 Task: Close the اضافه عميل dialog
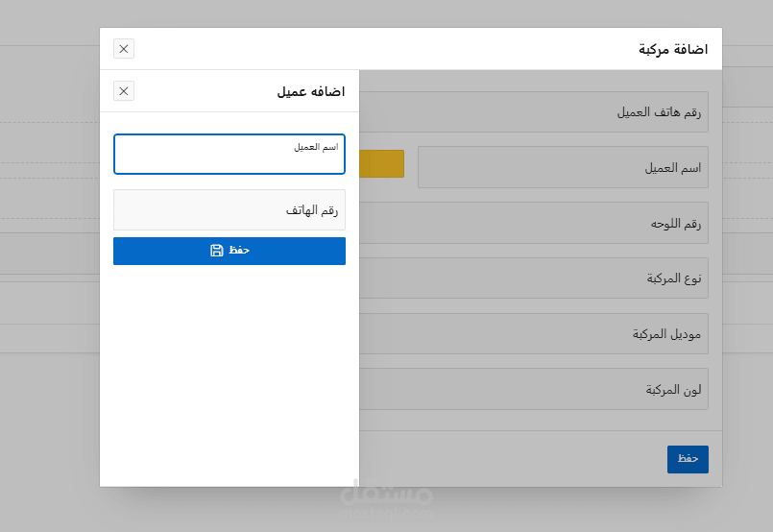pos(124,91)
